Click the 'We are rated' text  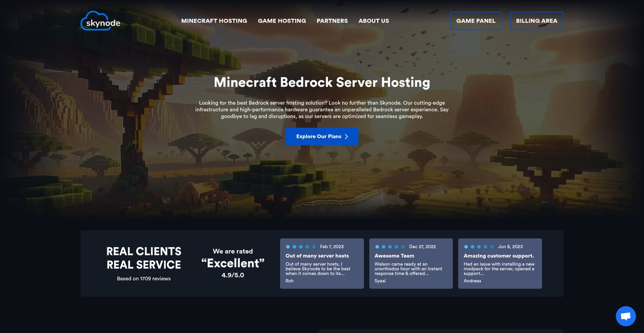point(233,251)
